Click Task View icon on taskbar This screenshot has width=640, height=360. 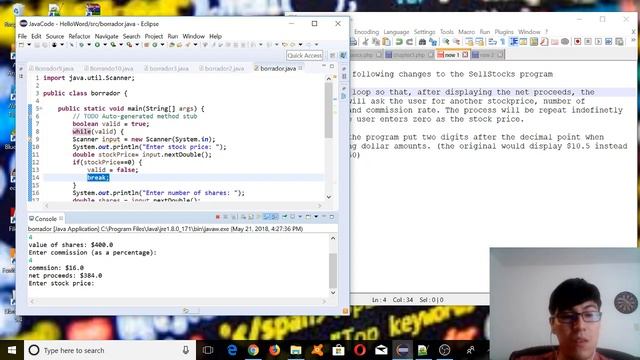(x=208, y=350)
